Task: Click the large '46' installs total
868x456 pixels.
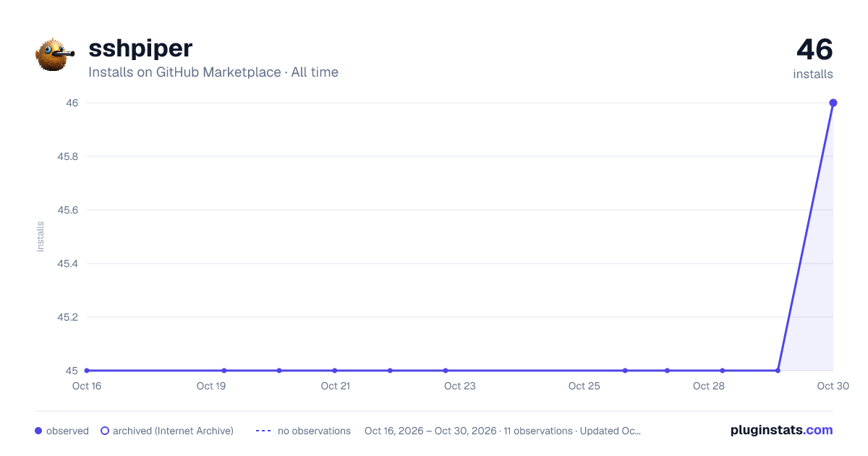Action: [x=814, y=50]
